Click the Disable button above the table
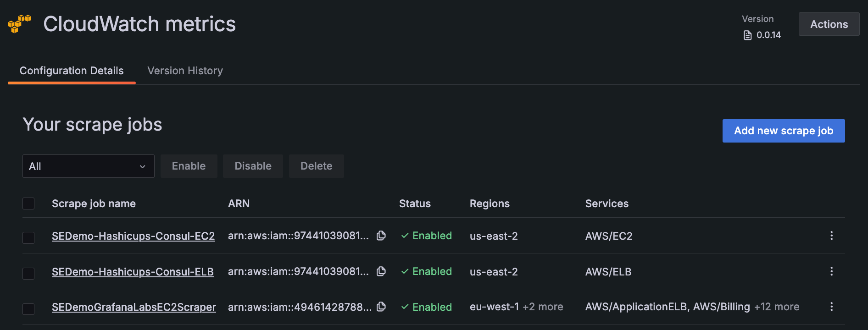This screenshot has width=868, height=330. pyautogui.click(x=253, y=166)
